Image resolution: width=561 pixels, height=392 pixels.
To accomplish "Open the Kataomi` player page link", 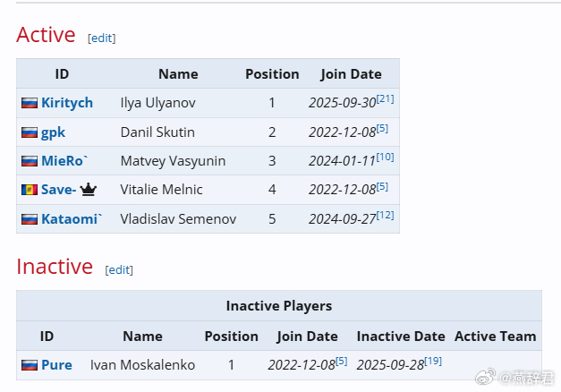I will [72, 218].
